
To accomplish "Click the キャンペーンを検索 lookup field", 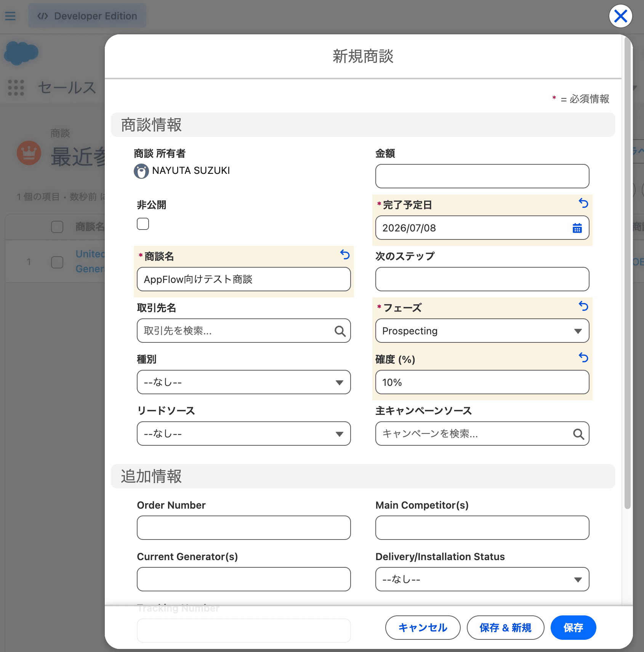I will tap(482, 434).
